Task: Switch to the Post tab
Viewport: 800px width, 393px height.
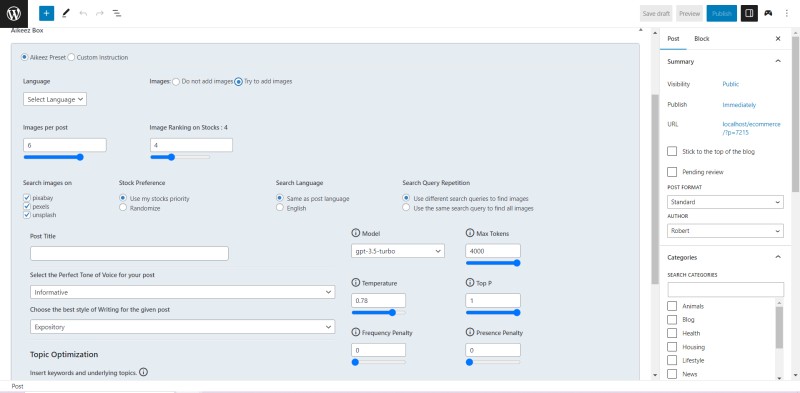Action: [x=673, y=39]
